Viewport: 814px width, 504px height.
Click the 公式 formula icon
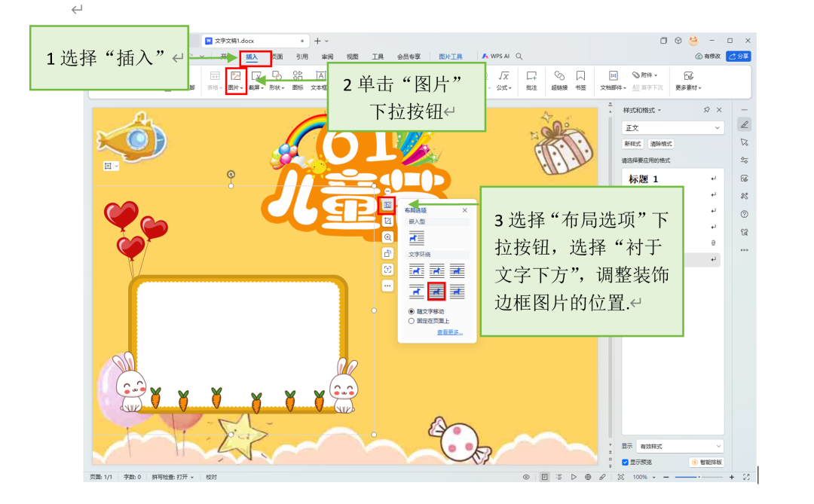coord(503,76)
